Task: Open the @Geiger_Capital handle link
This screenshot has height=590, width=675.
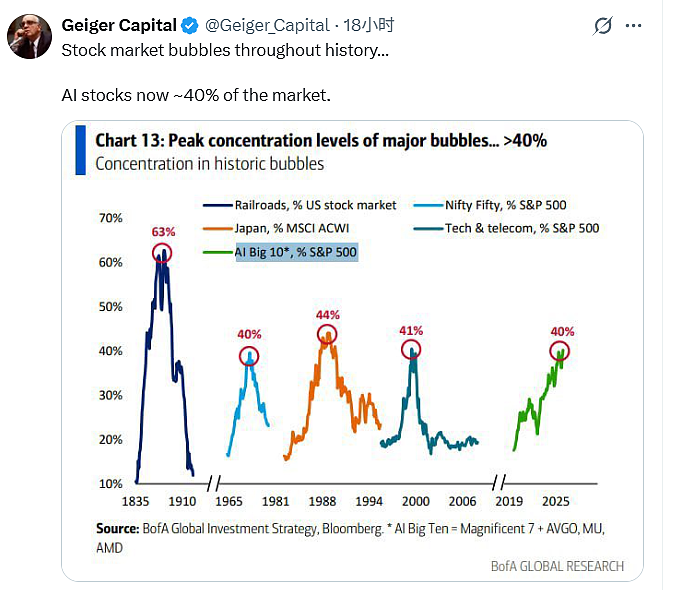Action: pos(267,26)
